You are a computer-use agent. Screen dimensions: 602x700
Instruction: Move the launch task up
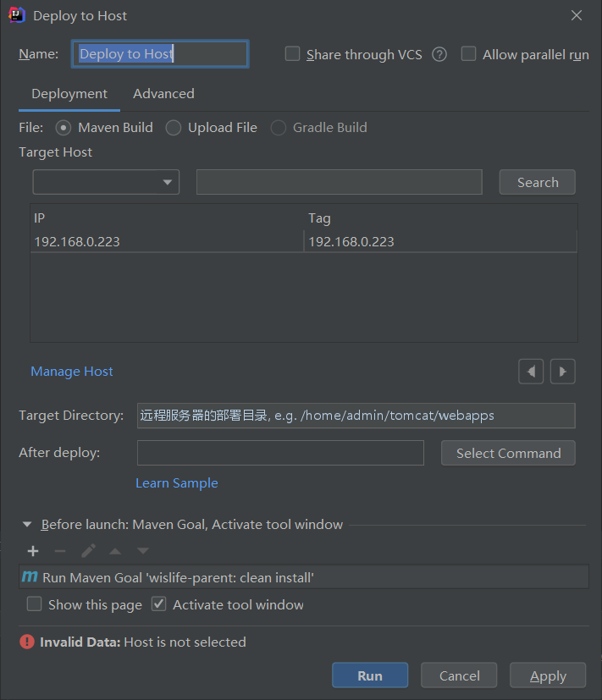(115, 550)
